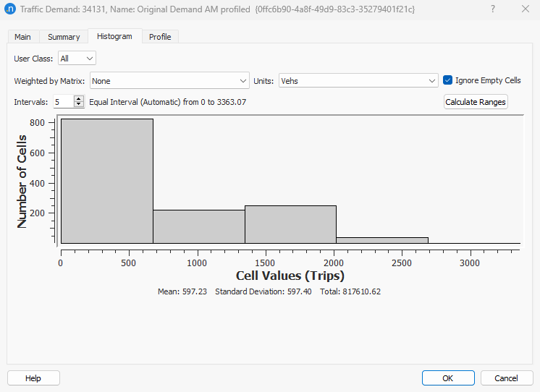
Task: Click the 'Mean: 597.23' text
Action: tap(182, 291)
